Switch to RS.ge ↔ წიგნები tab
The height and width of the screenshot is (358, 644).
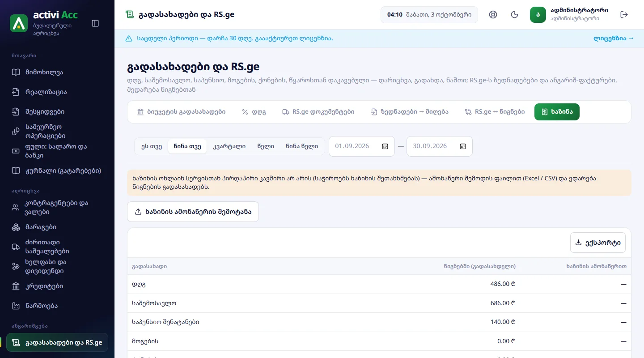pos(495,112)
